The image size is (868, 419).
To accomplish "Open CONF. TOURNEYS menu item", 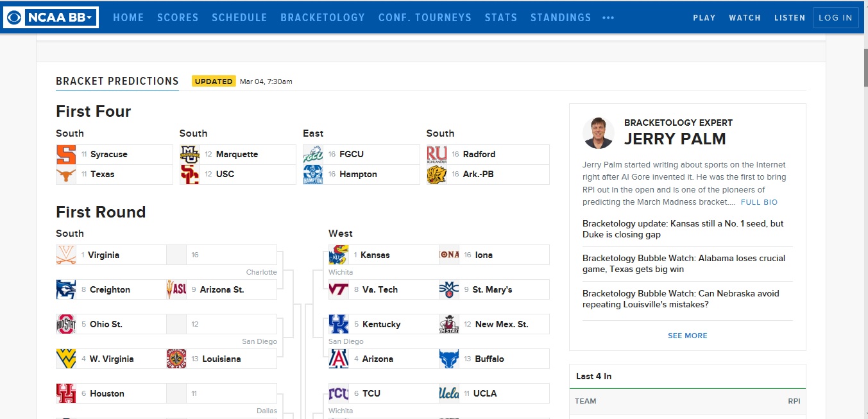I will [x=425, y=17].
